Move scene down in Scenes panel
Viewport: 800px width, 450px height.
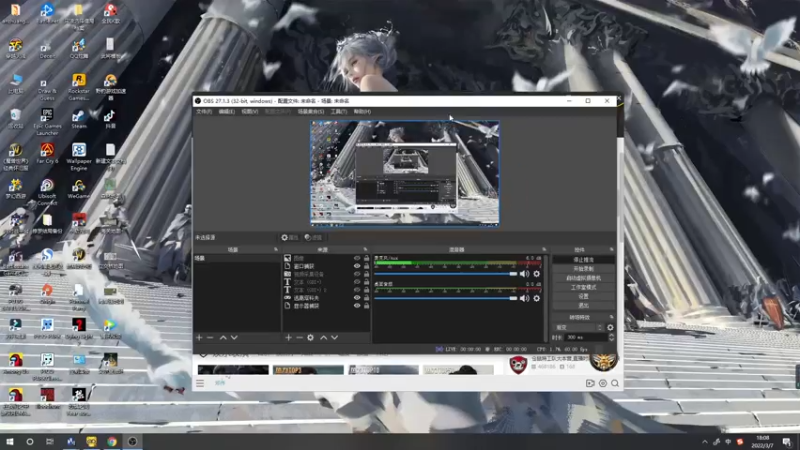[234, 337]
